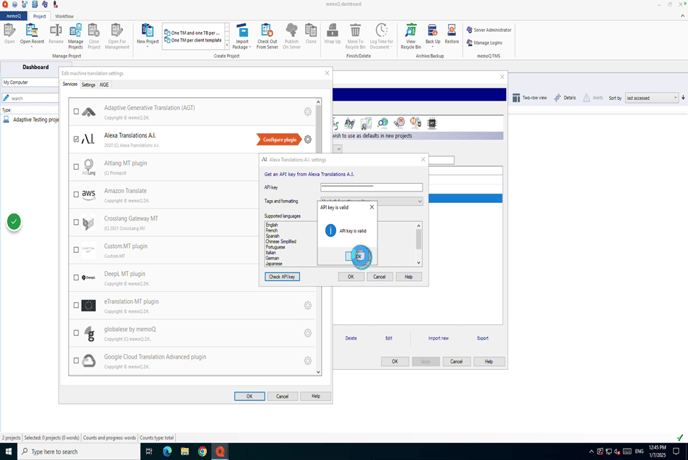Viewport: 688px width, 460px height.
Task: Open settings gear for Adaptive Generative Translation
Action: [308, 112]
